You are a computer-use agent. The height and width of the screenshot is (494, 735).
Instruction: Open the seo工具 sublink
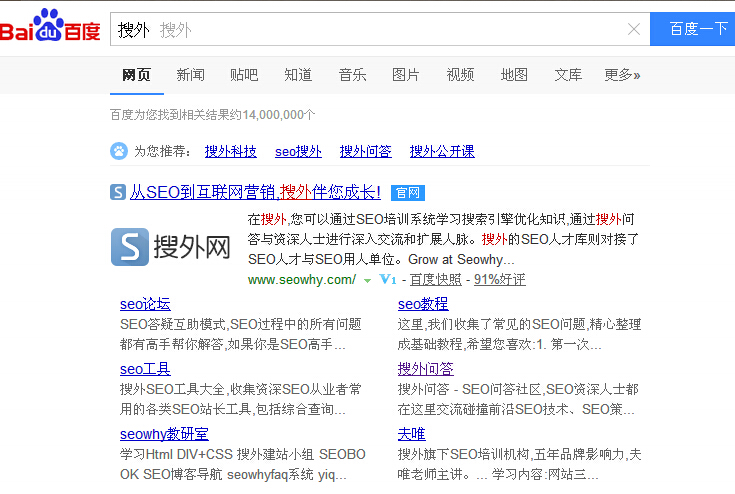tap(145, 369)
